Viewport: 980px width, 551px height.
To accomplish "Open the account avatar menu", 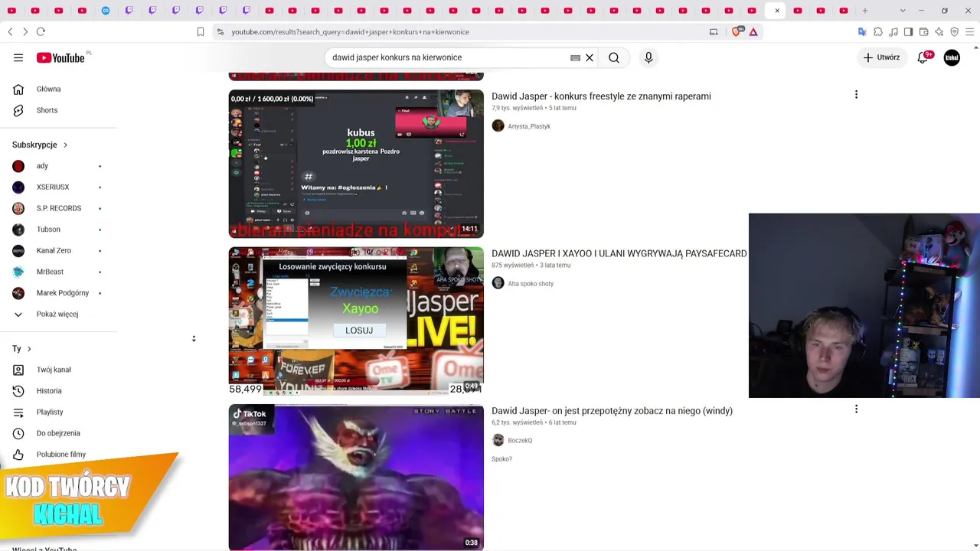I will pyautogui.click(x=952, y=57).
